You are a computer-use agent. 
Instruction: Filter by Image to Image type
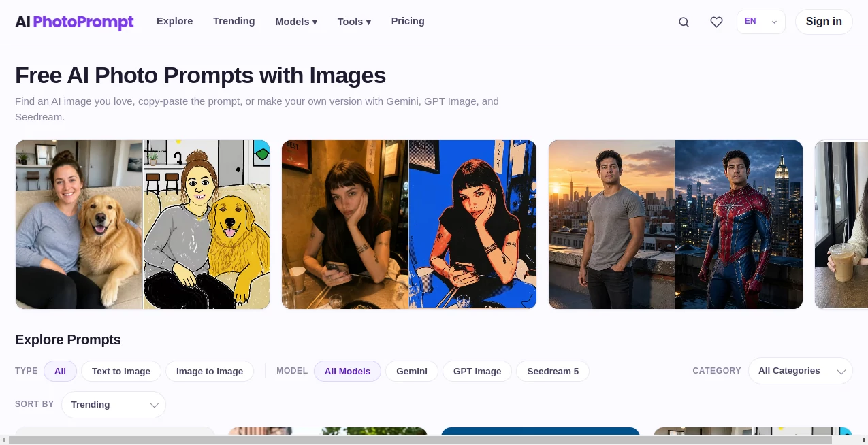[x=210, y=371]
